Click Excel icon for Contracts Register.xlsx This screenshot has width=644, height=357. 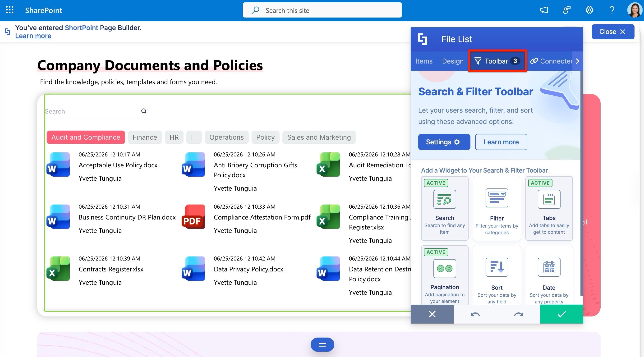(58, 269)
